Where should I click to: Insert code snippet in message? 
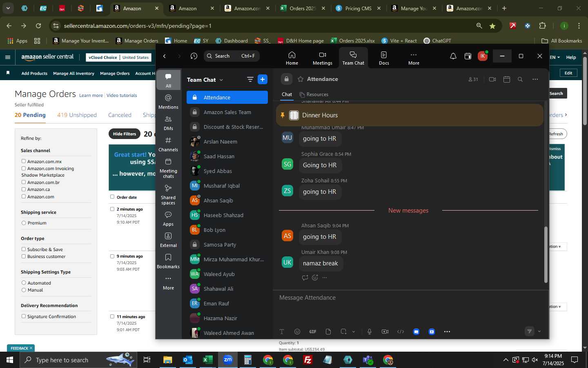point(401,332)
